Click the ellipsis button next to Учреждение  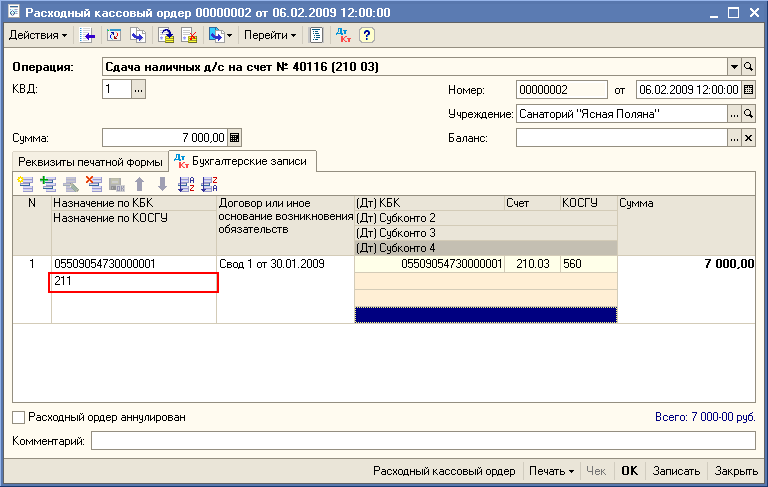[x=734, y=114]
